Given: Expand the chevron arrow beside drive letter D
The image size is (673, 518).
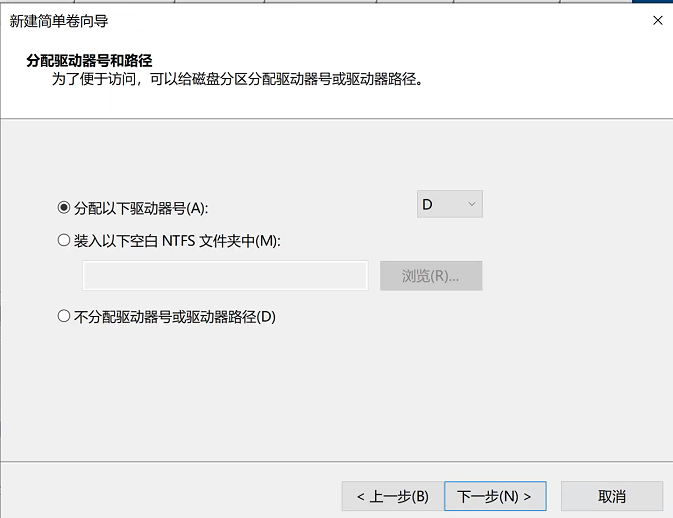Looking at the screenshot, I should [x=473, y=205].
